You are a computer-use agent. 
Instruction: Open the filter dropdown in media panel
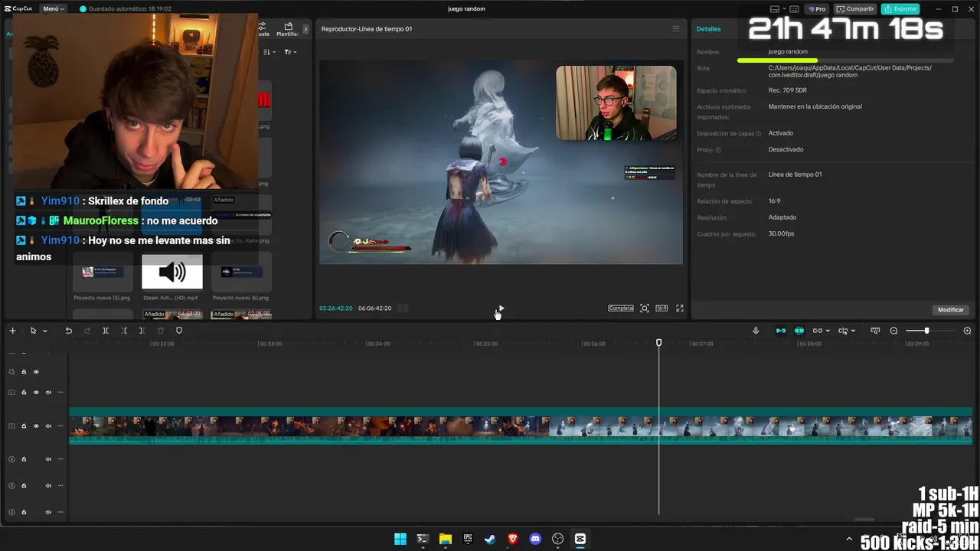(290, 52)
